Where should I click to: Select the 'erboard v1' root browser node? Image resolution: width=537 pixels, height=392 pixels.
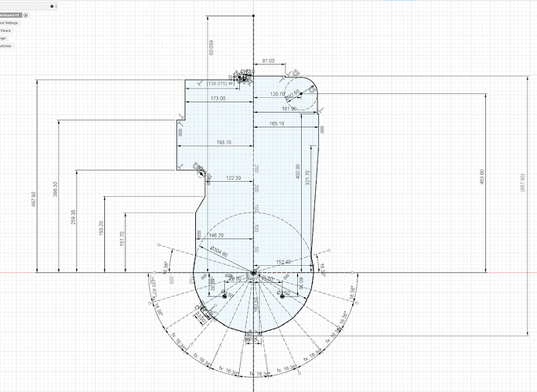(x=11, y=15)
